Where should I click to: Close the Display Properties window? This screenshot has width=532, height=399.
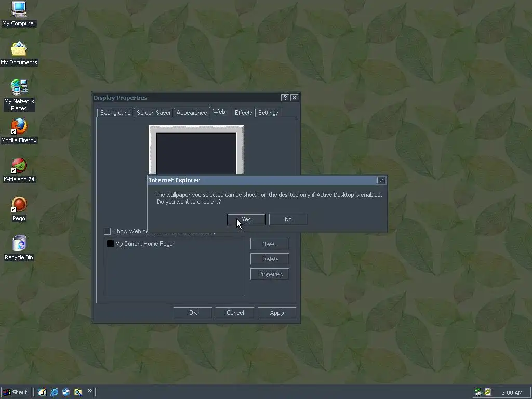coord(295,98)
